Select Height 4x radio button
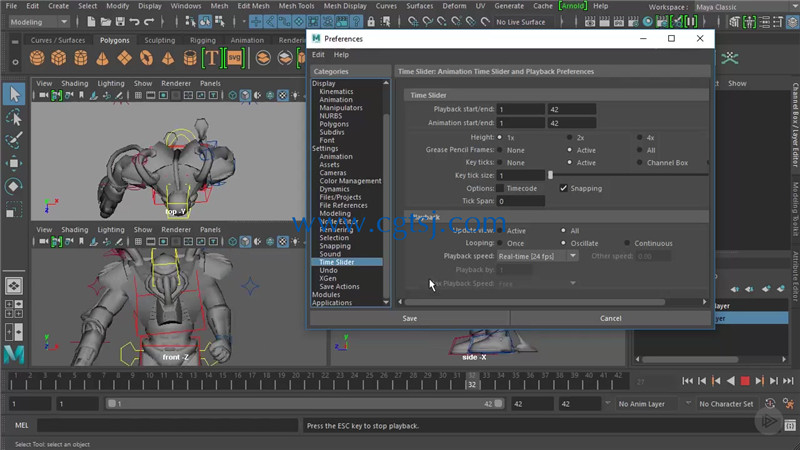This screenshot has height=450, width=800. click(639, 137)
